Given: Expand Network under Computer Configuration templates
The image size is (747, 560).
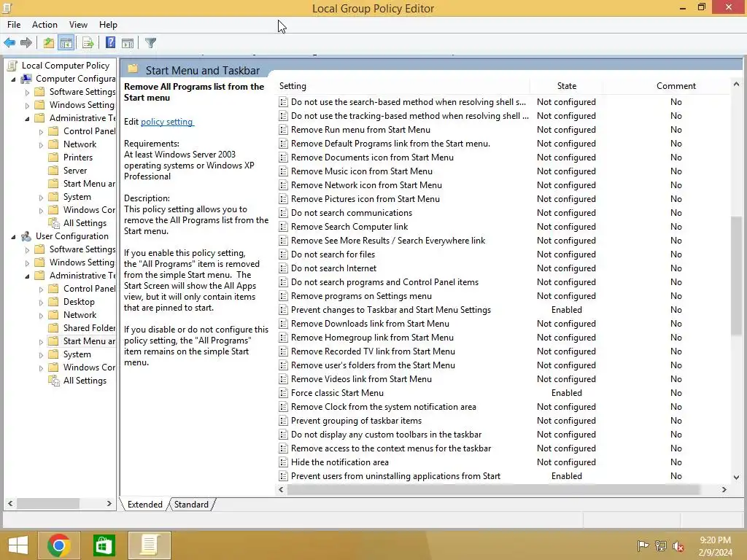Looking at the screenshot, I should [41, 145].
